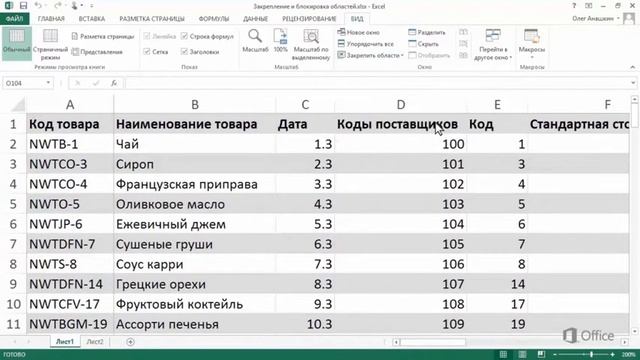This screenshot has width=640, height=360.
Task: Select column A header
Action: coord(70,105)
